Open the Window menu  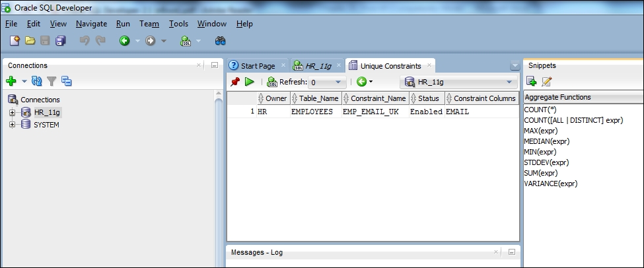tap(212, 24)
